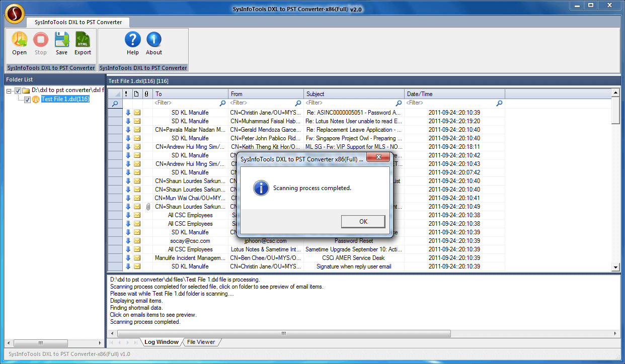The width and height of the screenshot is (625, 364).
Task: Click envelope icon in Pavala Malar Nadan row
Action: tap(137, 130)
